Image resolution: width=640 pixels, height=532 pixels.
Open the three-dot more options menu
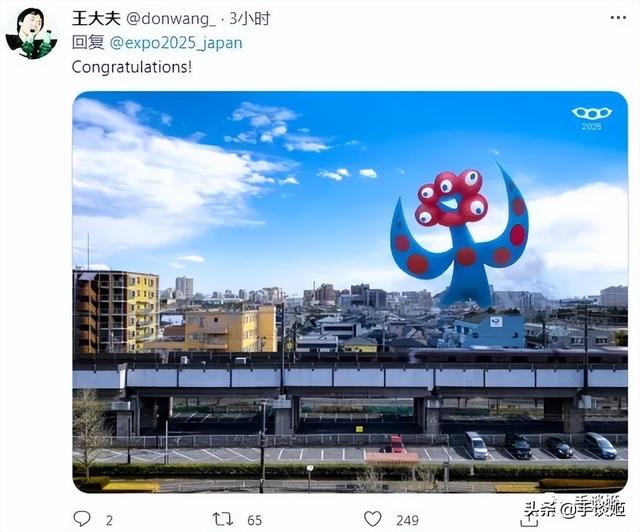tap(618, 18)
